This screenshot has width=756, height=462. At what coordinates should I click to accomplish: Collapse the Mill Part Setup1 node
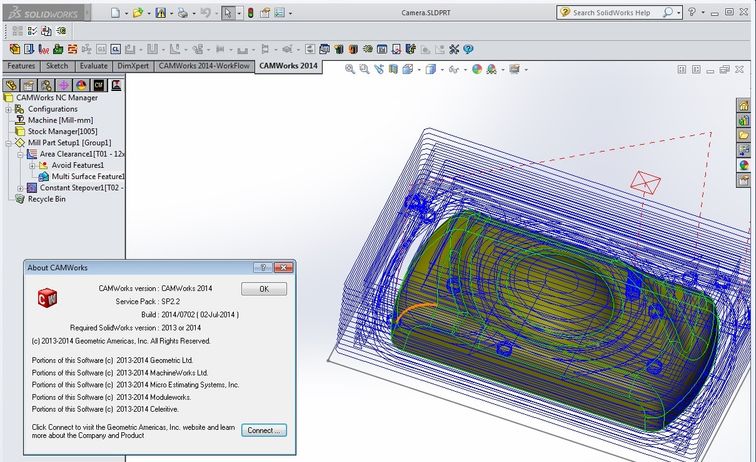(x=8, y=143)
